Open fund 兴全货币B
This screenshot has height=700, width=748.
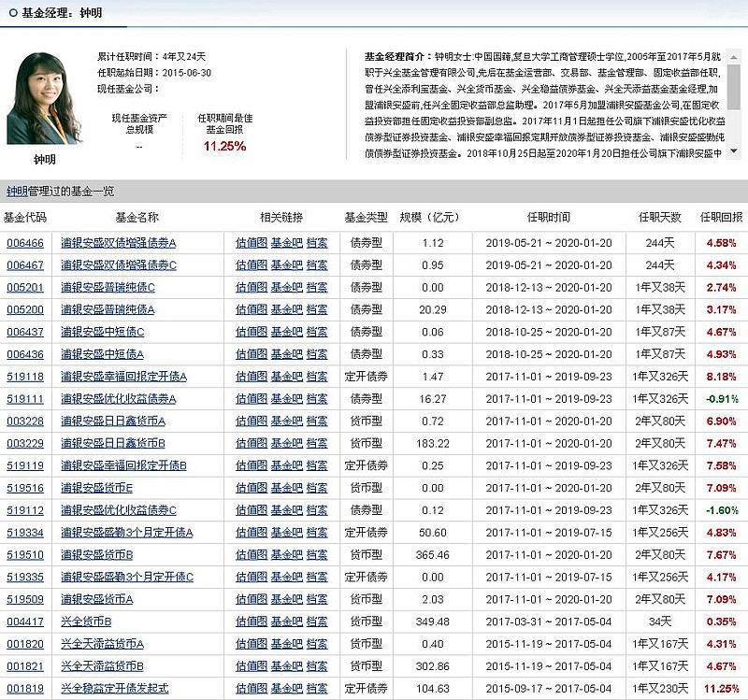click(86, 621)
